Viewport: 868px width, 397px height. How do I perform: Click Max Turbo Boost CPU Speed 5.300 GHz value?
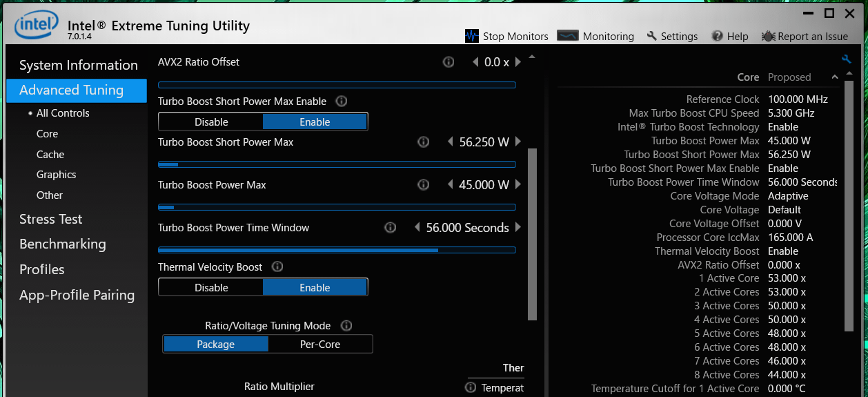pyautogui.click(x=791, y=113)
